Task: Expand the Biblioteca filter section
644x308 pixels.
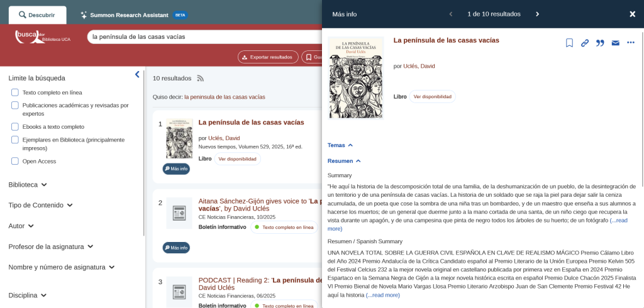Action: click(28, 185)
